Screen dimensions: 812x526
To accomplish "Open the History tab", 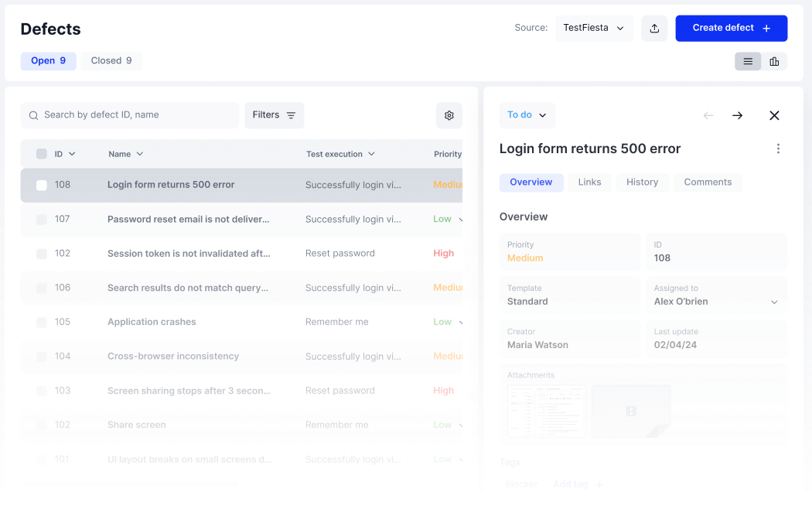I will pyautogui.click(x=642, y=183).
